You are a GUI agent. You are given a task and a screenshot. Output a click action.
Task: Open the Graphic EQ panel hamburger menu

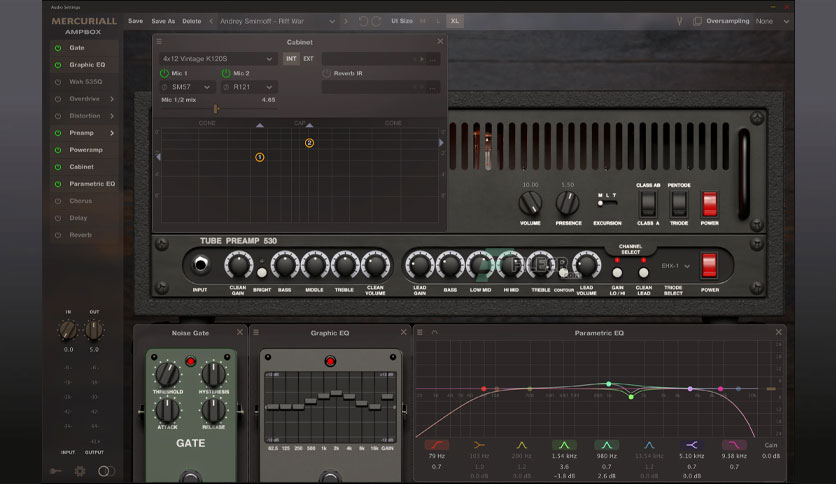256,333
